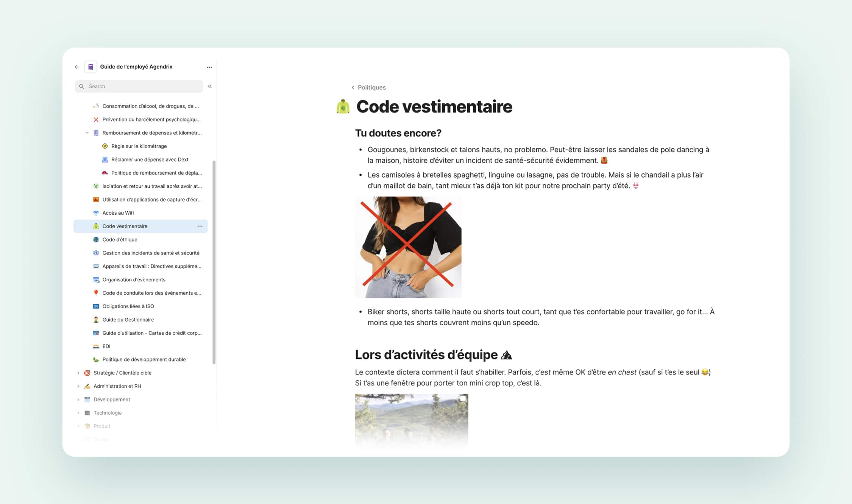The width and height of the screenshot is (852, 504).
Task: Click the back navigation arrow
Action: pos(77,66)
